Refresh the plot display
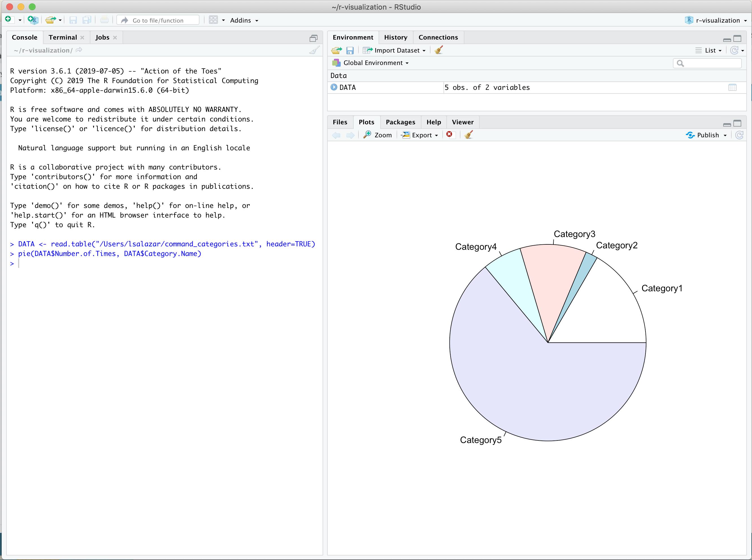Image resolution: width=752 pixels, height=560 pixels. [740, 135]
